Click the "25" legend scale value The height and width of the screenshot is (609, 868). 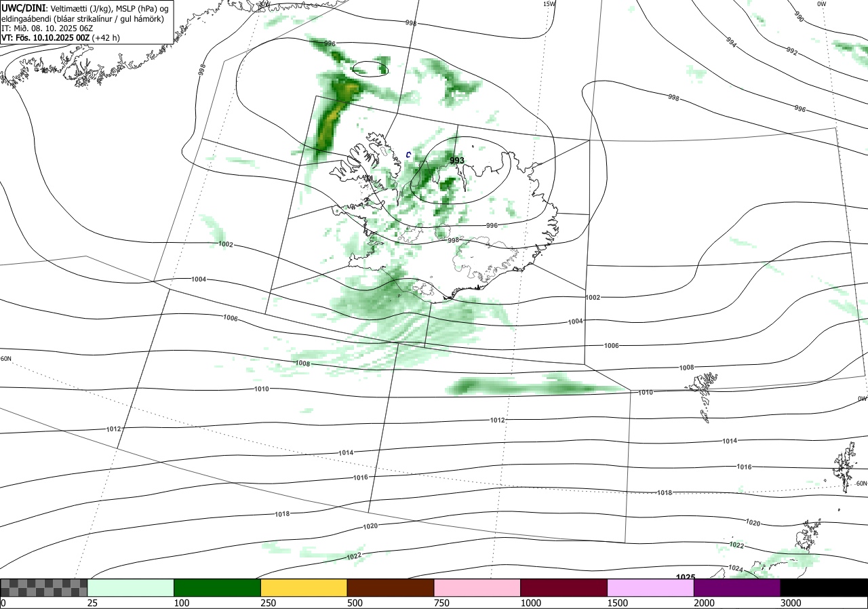[93, 603]
